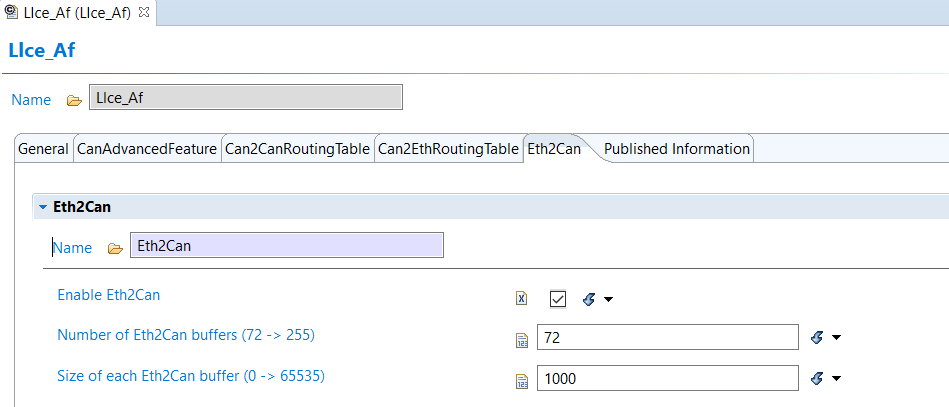Open the CanAdvancedFeature tab
Screen dimensions: 949x407
pos(147,149)
